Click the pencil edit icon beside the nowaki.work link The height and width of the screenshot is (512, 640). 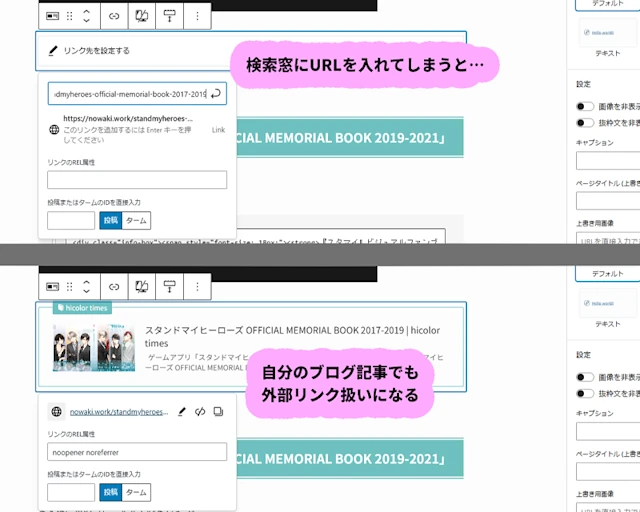[x=181, y=411]
